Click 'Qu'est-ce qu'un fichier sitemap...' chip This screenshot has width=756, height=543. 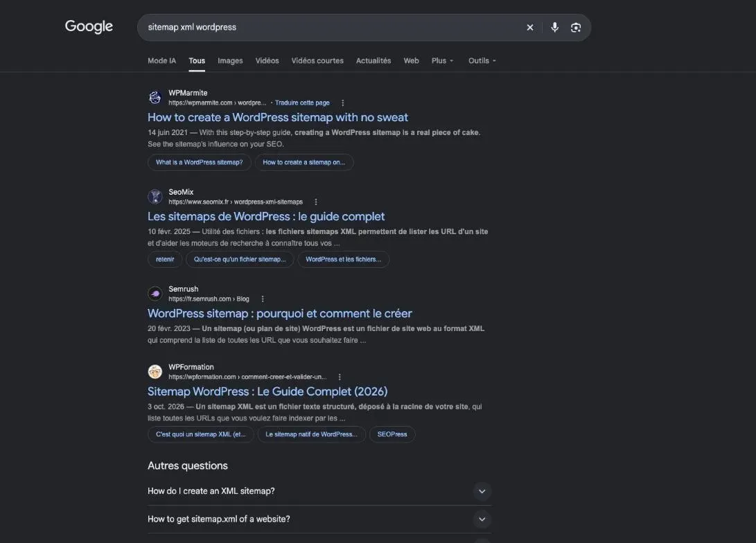(240, 259)
